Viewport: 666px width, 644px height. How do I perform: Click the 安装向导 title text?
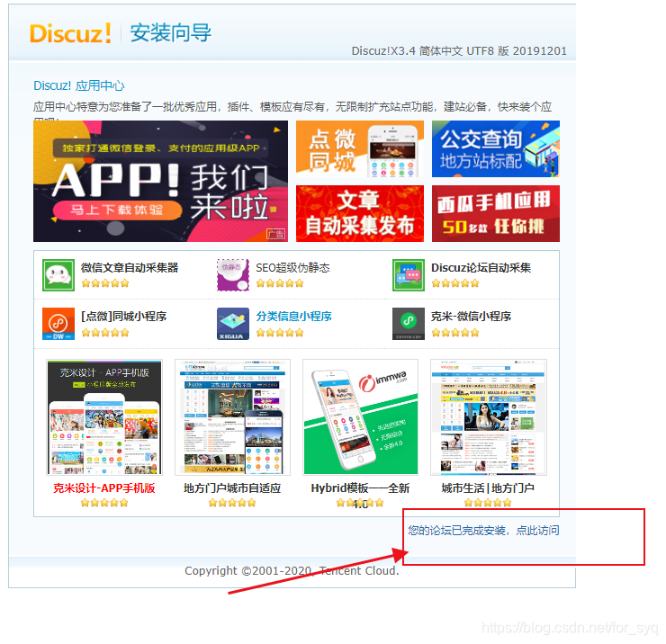[170, 32]
